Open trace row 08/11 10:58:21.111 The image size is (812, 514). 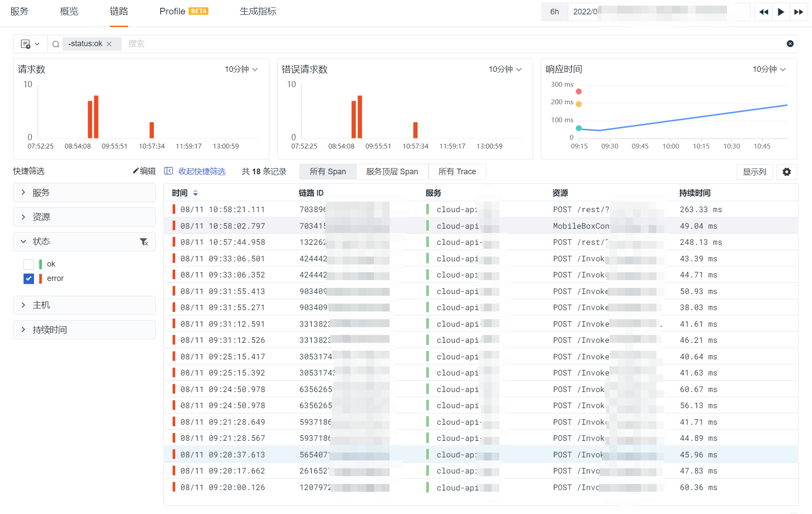[x=481, y=210]
